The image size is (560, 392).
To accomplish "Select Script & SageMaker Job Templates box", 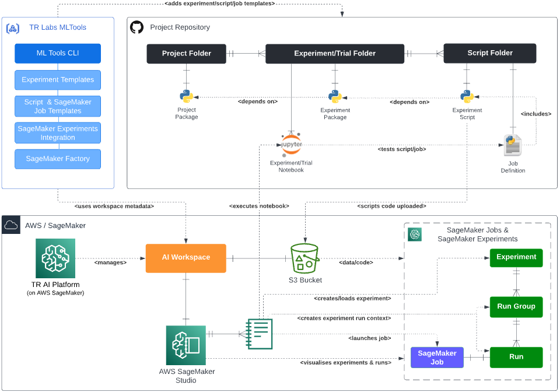I will click(x=58, y=106).
